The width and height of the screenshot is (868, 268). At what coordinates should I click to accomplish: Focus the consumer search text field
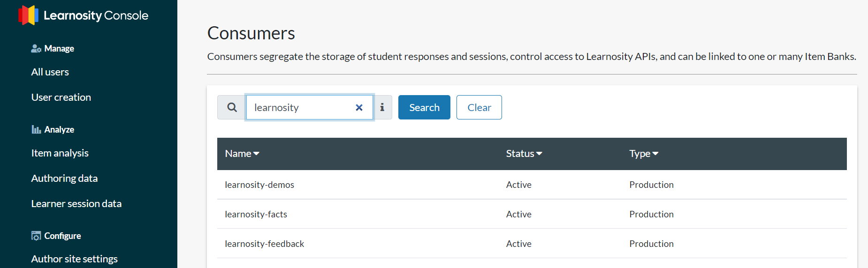300,107
